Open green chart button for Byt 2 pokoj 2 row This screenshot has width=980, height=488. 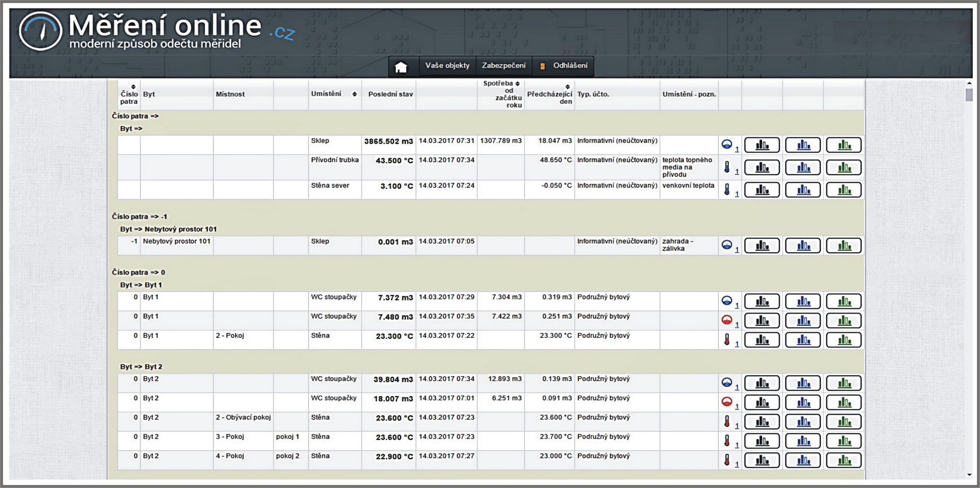(843, 460)
